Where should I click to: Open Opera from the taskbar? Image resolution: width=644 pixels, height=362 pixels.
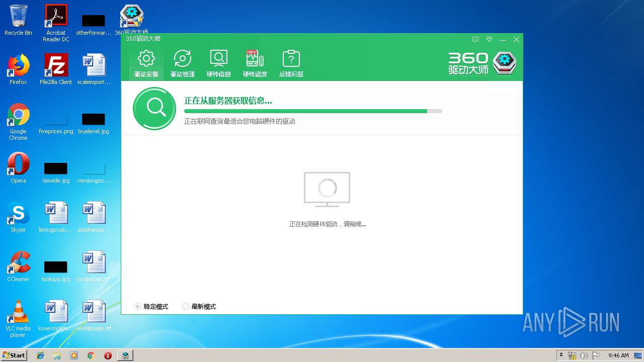108,355
